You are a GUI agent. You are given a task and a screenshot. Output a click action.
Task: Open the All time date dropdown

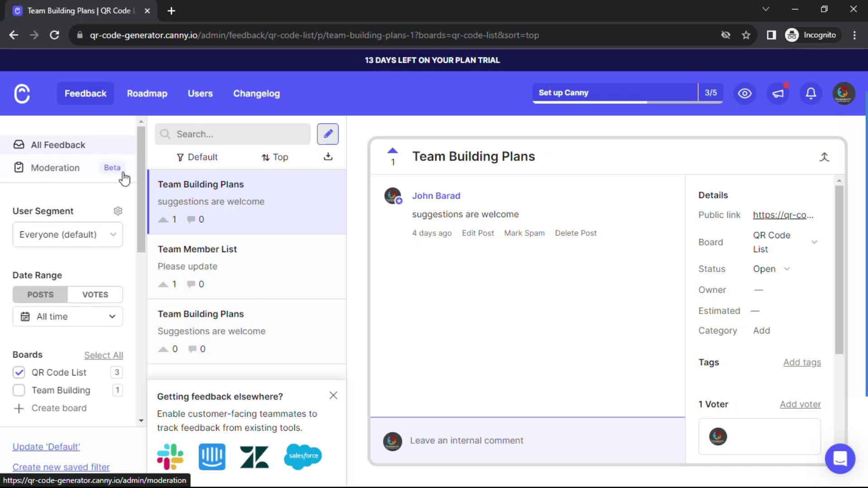[x=68, y=317]
